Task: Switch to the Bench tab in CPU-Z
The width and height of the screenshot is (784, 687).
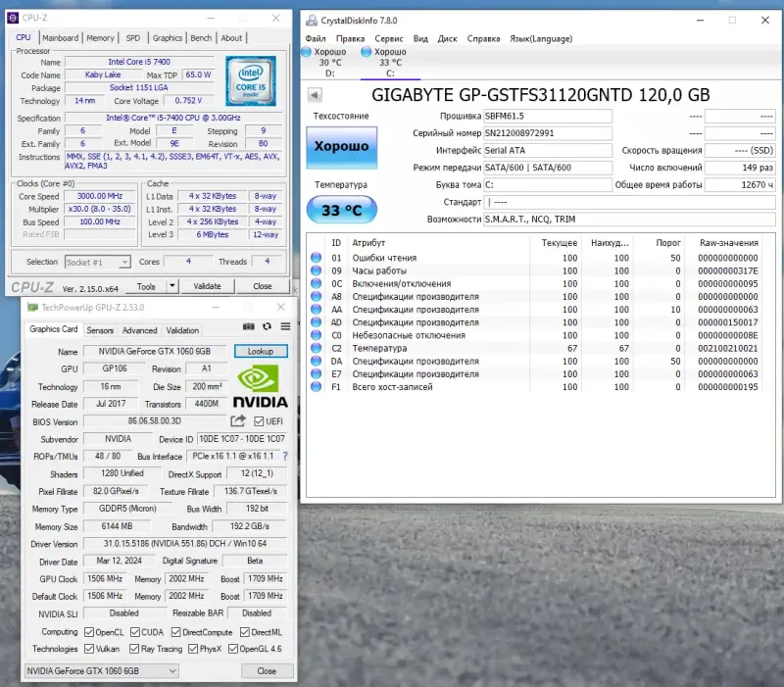Action: pyautogui.click(x=201, y=38)
